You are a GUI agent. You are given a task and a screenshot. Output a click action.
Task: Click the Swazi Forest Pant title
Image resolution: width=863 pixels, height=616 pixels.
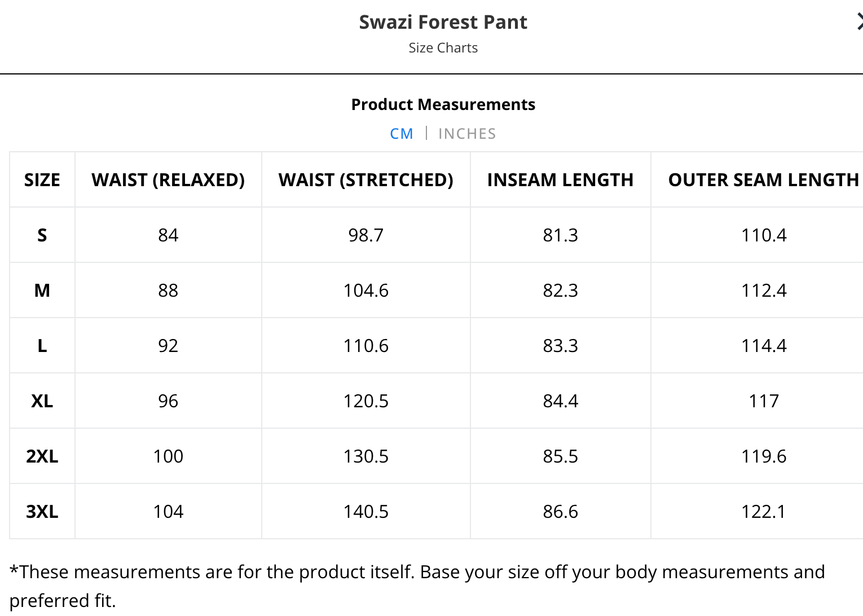(443, 22)
